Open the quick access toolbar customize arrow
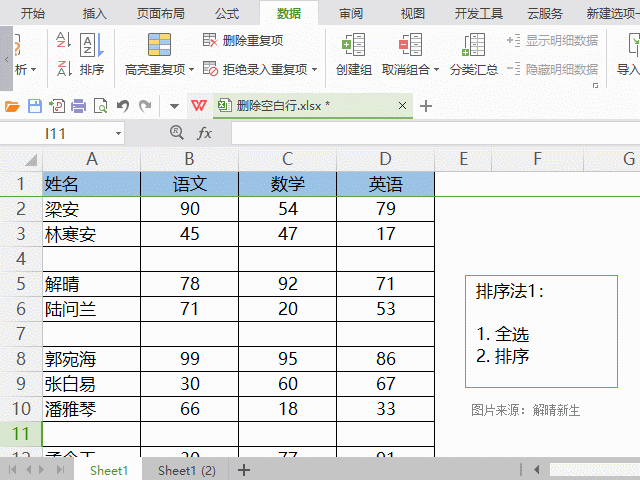This screenshot has width=640, height=480. coord(174,107)
